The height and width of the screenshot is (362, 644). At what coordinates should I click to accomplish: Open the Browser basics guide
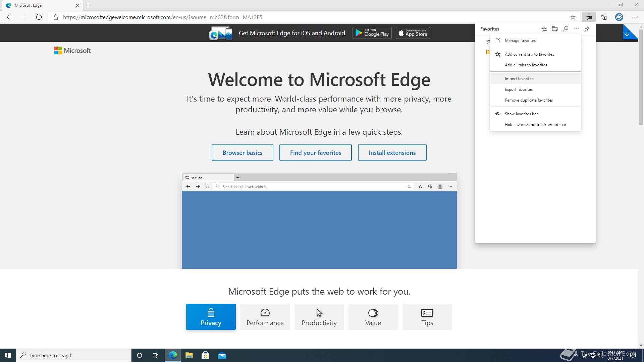pyautogui.click(x=243, y=153)
